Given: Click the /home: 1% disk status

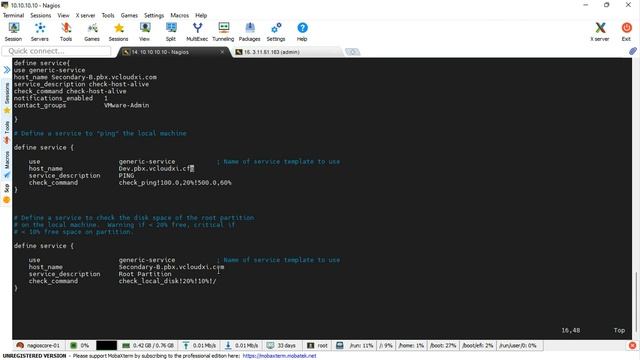Looking at the screenshot, I should pos(411,345).
